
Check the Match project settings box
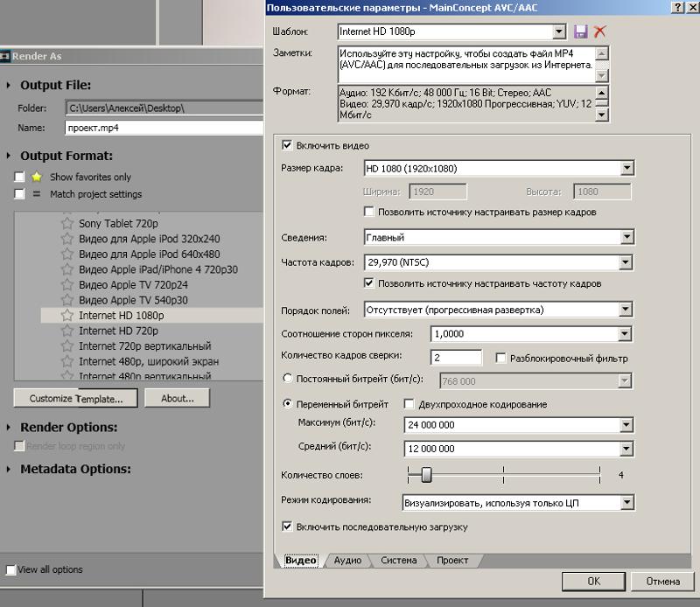pos(19,194)
